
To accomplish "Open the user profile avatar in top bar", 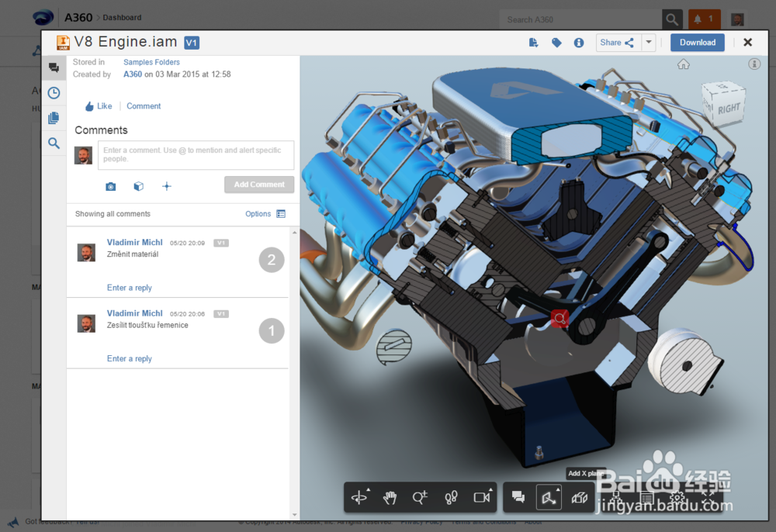I will 737,19.
